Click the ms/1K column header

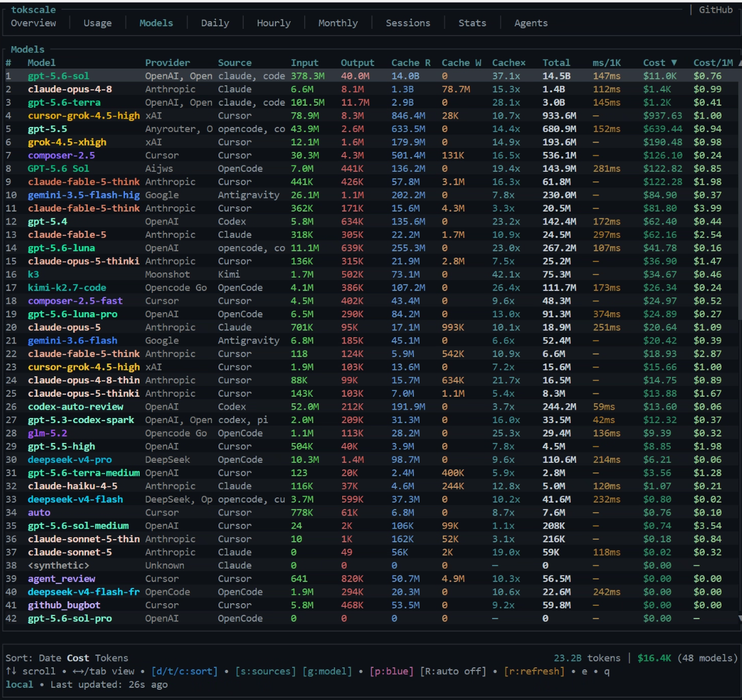pos(607,62)
